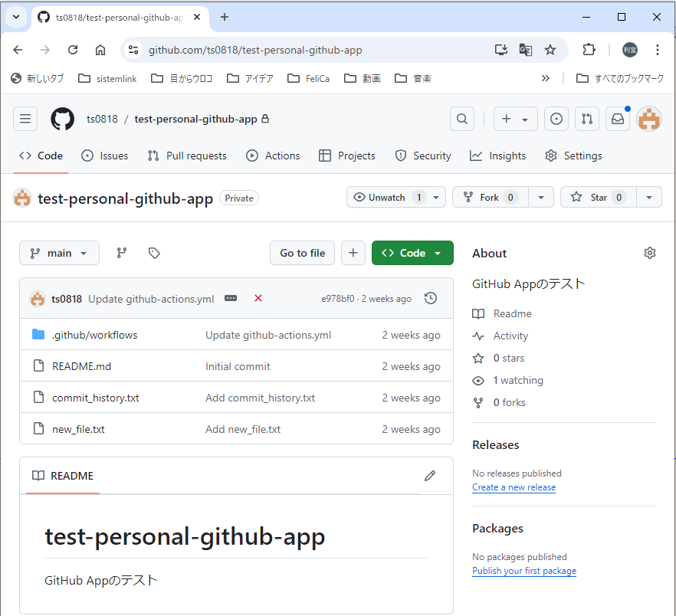676x616 pixels.
Task: Edit About details gear icon
Action: click(x=650, y=253)
